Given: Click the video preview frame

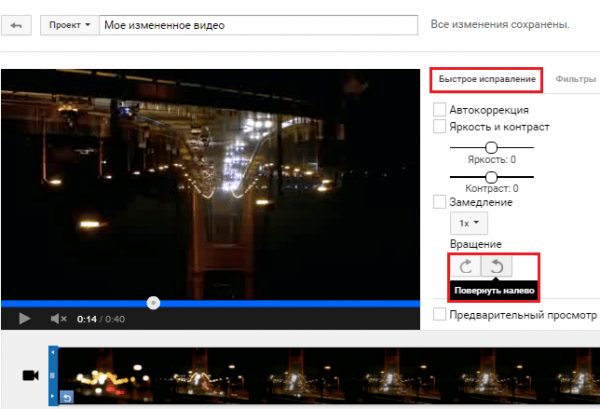Looking at the screenshot, I should click(x=210, y=184).
